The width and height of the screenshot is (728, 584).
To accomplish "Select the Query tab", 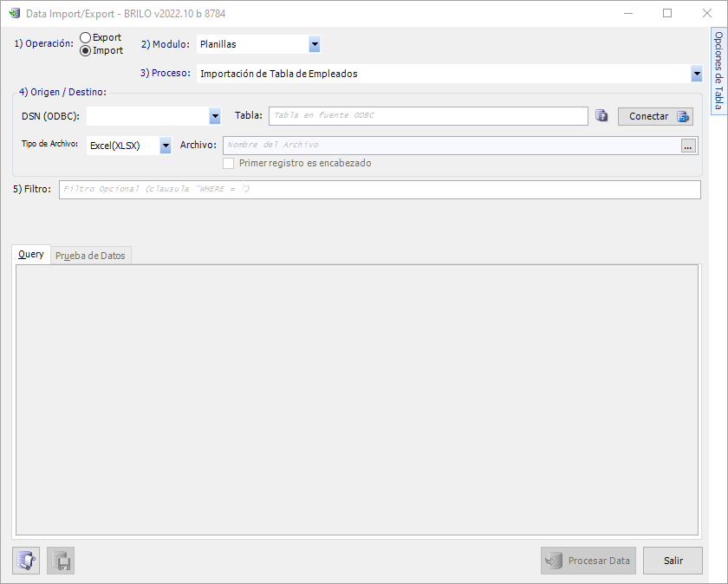I will [30, 255].
